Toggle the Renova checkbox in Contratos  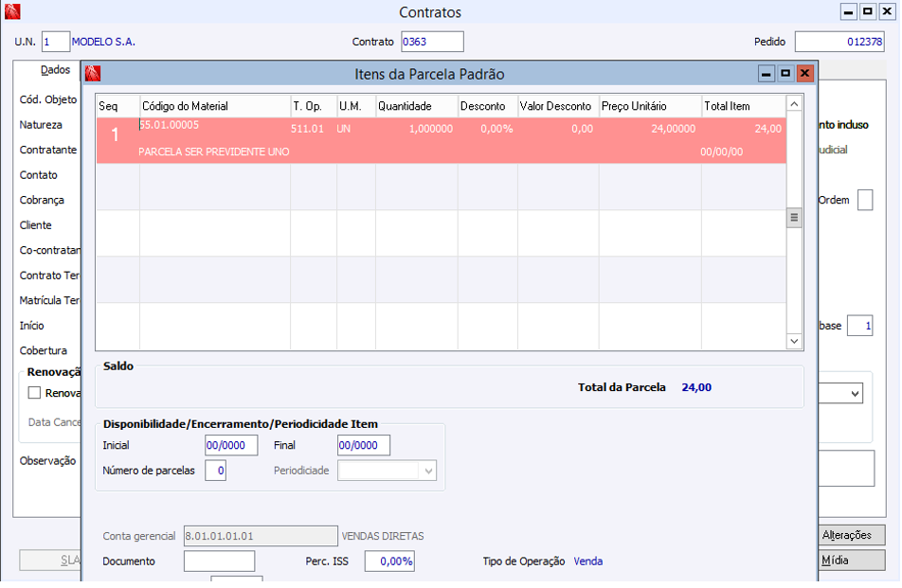click(34, 393)
